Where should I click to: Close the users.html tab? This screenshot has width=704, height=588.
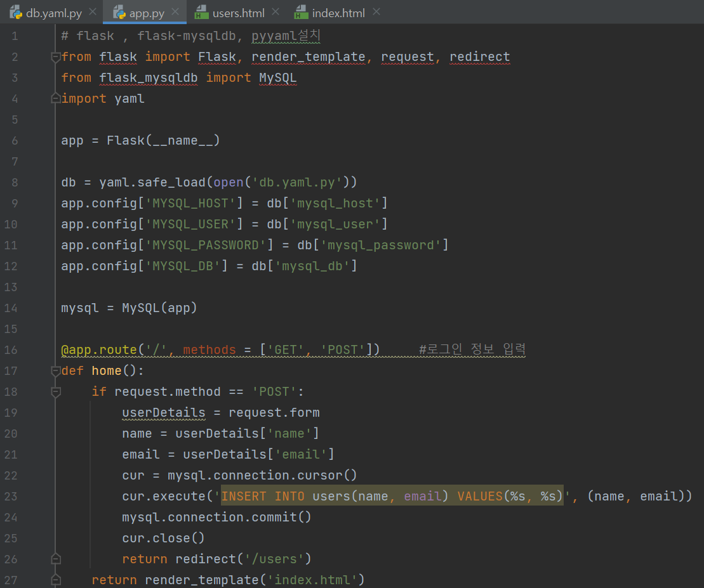click(276, 11)
